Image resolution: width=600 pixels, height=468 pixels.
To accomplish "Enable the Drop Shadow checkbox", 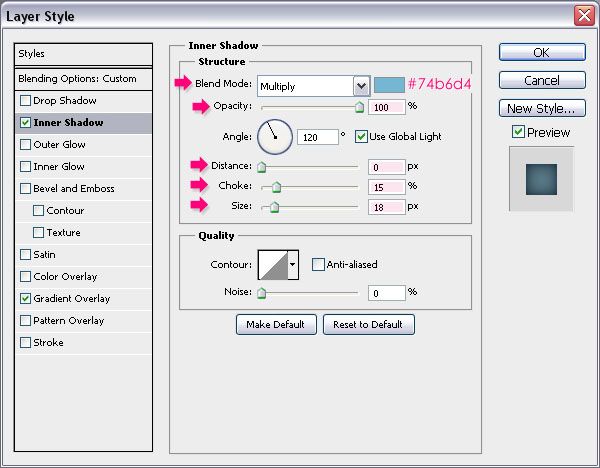I will [25, 101].
